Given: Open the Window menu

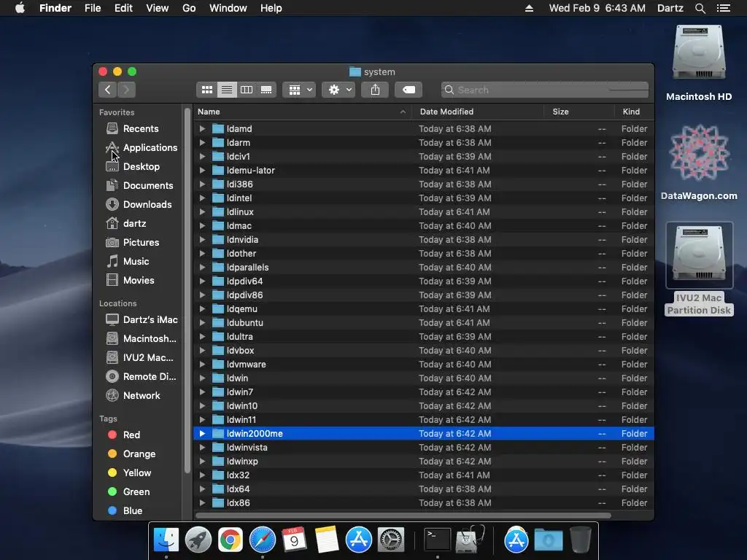Looking at the screenshot, I should [x=228, y=8].
